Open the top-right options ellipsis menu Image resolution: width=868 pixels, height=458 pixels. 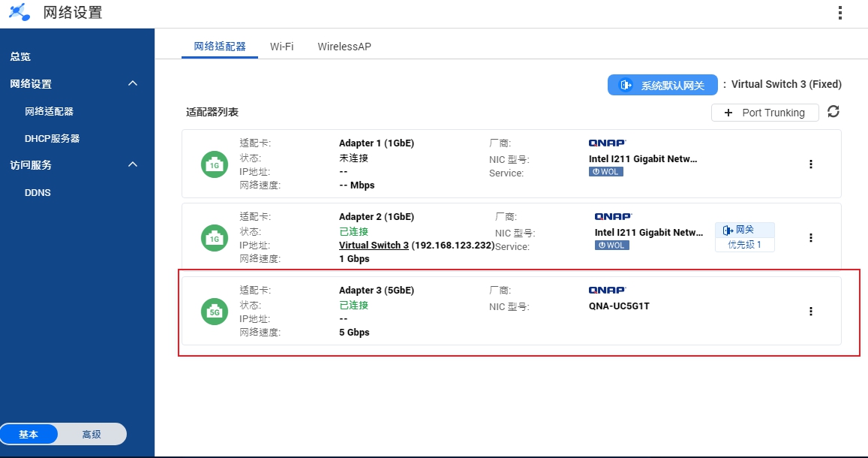(839, 13)
